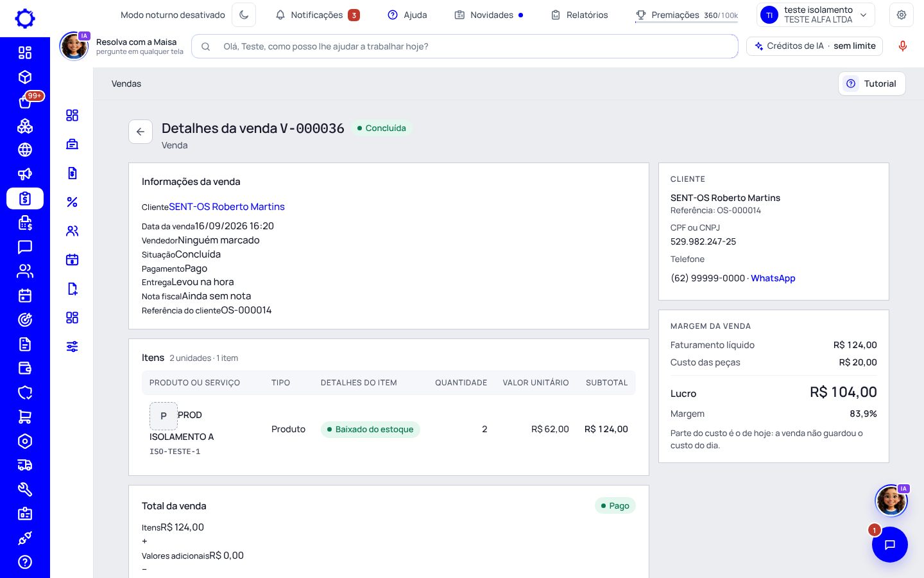Click the Premiações progress bar
The height and width of the screenshot is (578, 924).
(687, 22)
